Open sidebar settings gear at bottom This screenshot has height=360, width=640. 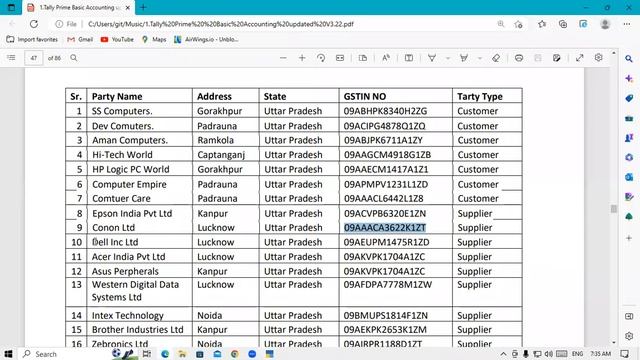pos(629,336)
